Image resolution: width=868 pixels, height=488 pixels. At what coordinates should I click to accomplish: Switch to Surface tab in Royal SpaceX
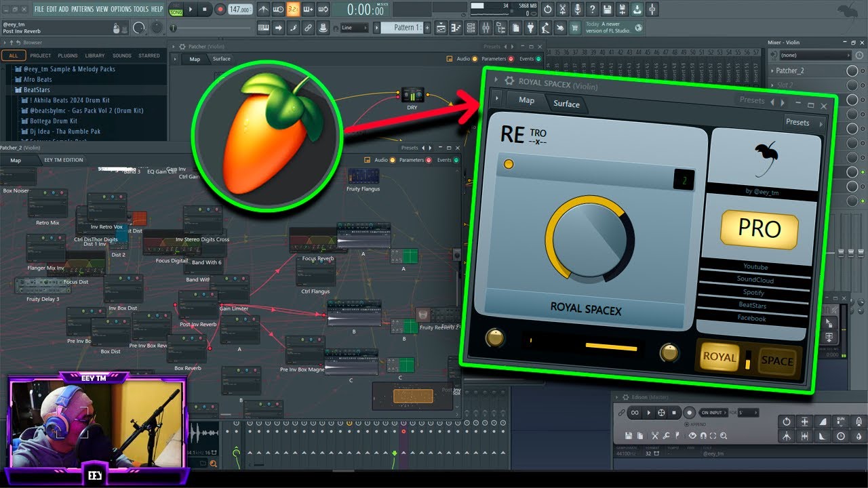(x=566, y=104)
